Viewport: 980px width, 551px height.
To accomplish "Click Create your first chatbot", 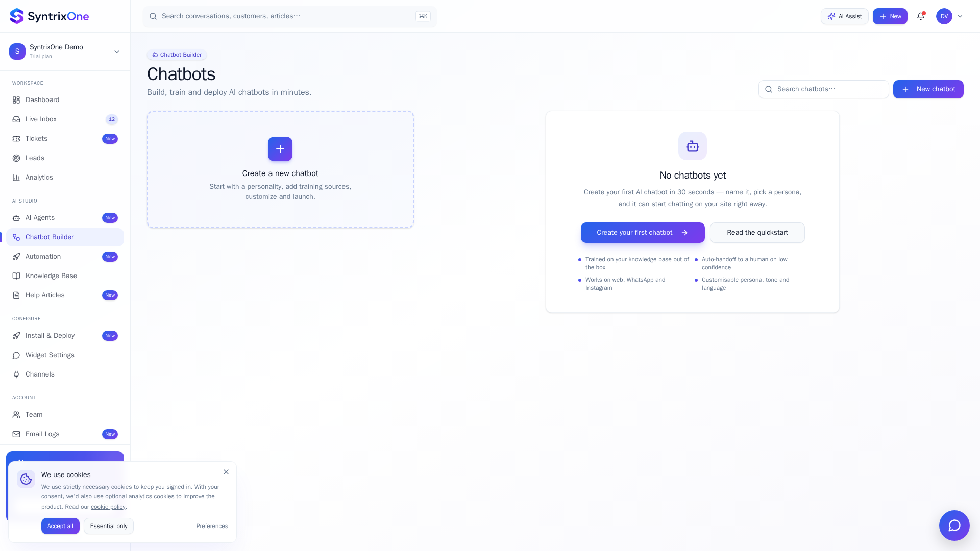I will point(643,233).
